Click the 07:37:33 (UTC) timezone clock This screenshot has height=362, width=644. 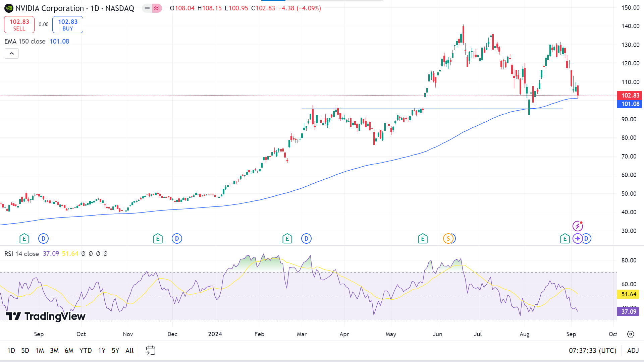coord(592,351)
